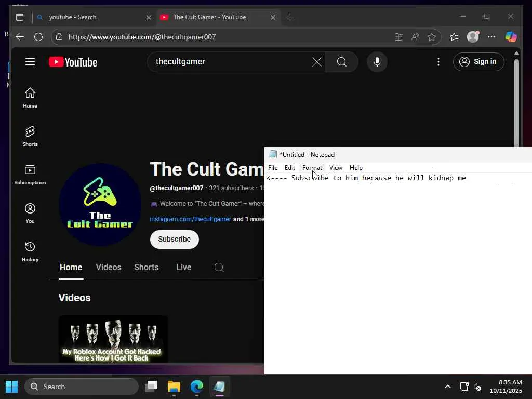Open Task View from the taskbar

pyautogui.click(x=151, y=387)
